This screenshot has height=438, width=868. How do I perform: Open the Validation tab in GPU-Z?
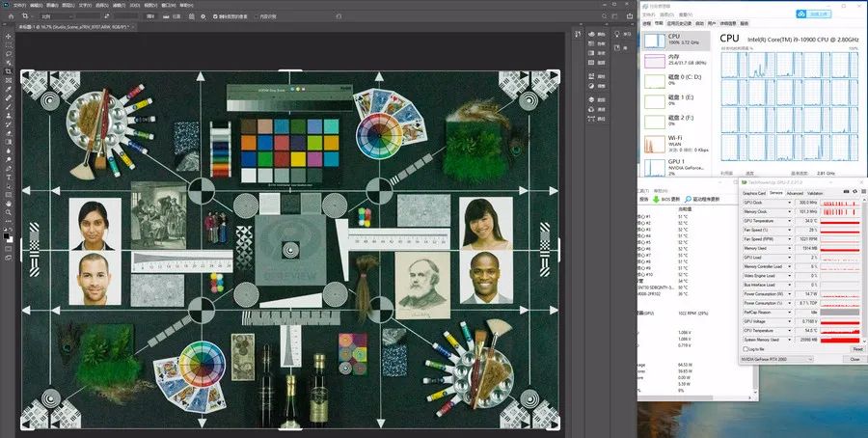815,193
